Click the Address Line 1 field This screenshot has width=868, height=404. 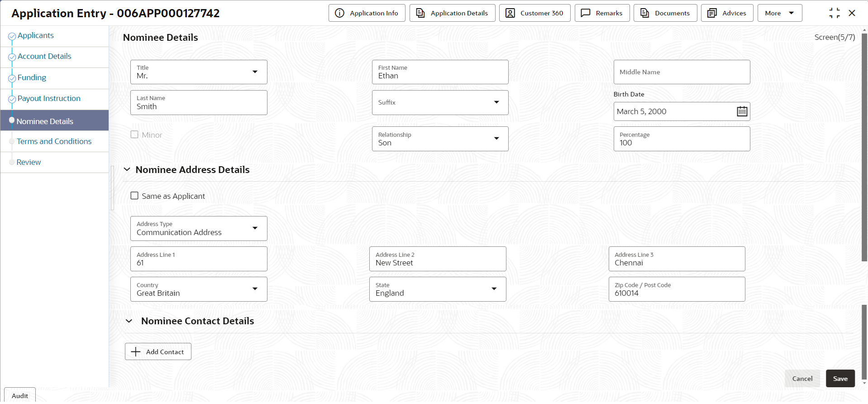199,259
